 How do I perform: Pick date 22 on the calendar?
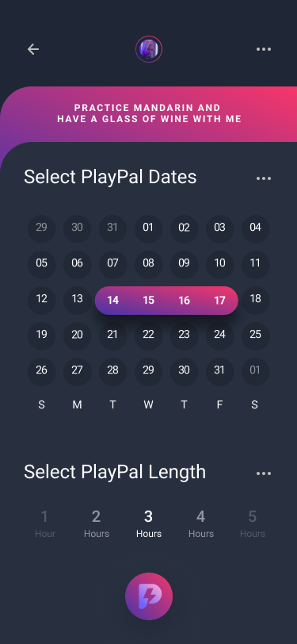(x=149, y=335)
